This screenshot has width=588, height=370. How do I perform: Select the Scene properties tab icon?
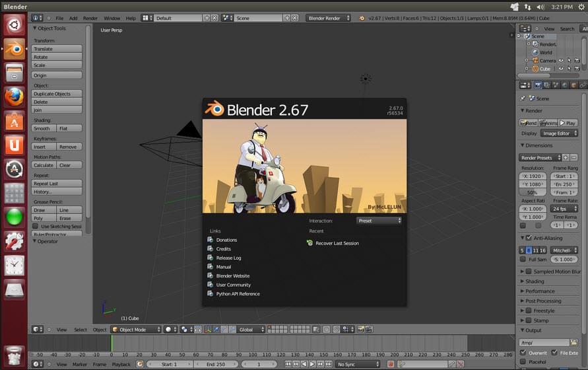pos(556,85)
